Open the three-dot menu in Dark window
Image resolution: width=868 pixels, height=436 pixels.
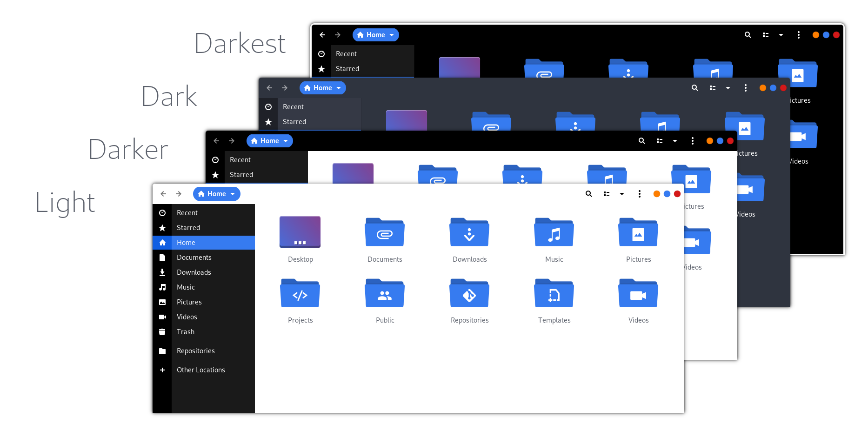[746, 88]
